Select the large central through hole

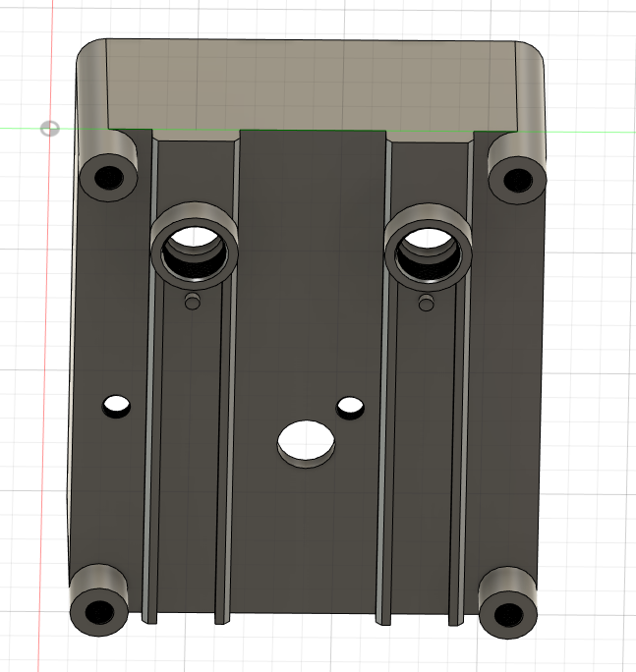click(307, 443)
